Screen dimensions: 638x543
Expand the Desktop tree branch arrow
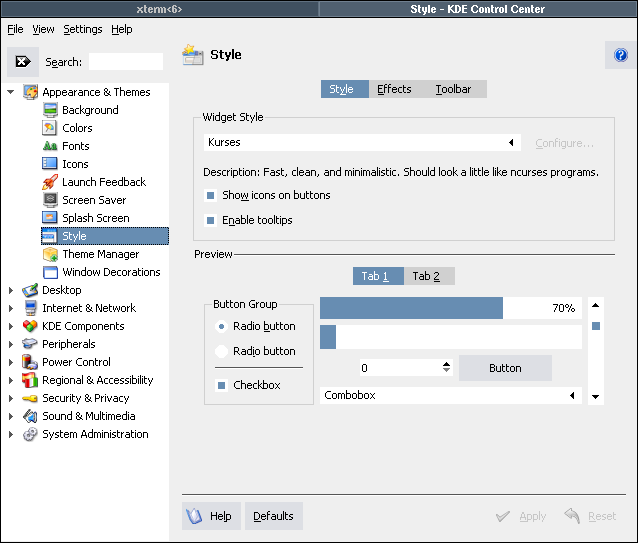(x=11, y=290)
